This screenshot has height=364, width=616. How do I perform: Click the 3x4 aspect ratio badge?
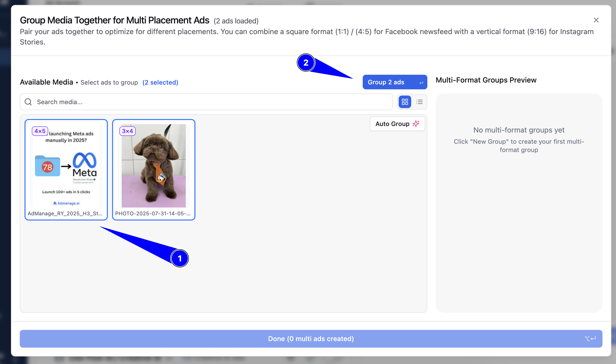coord(127,131)
